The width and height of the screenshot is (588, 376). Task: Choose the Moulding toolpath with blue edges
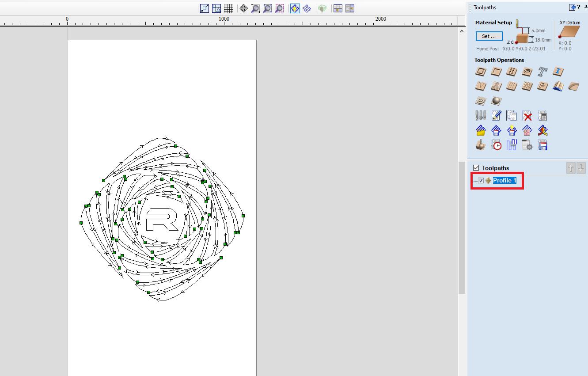558,86
